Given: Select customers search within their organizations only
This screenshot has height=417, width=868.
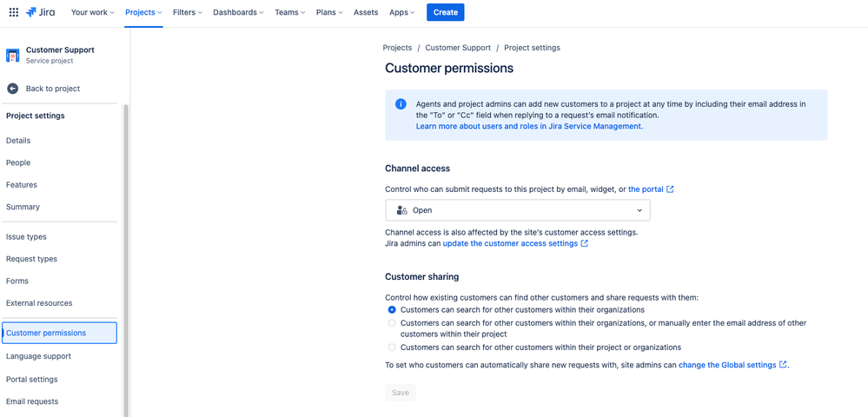Looking at the screenshot, I should (x=392, y=310).
